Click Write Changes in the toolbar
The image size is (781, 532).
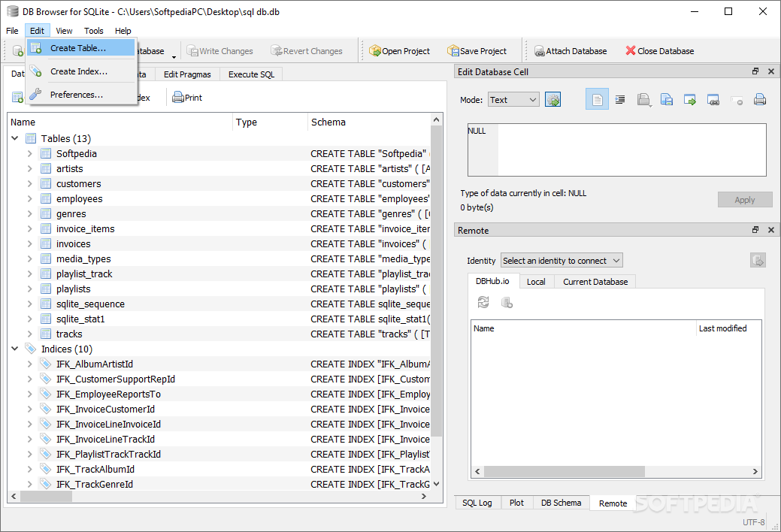(x=219, y=51)
